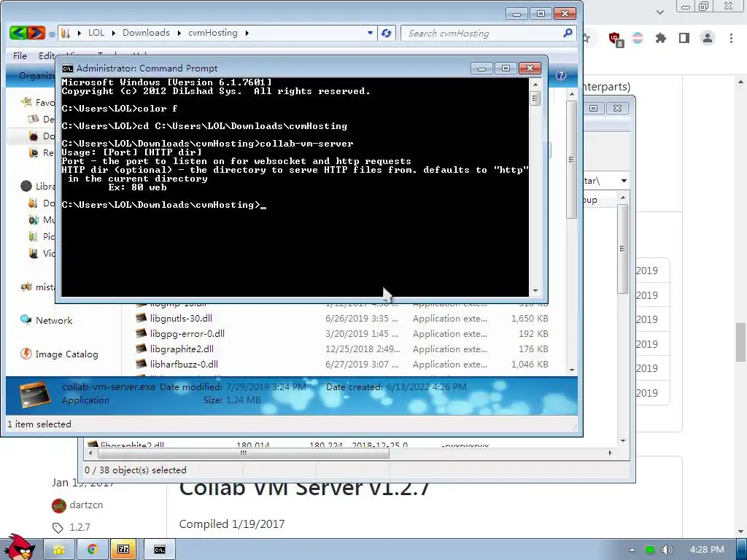This screenshot has width=747, height=560.
Task: Click the search magnifier icon in Explorer
Action: point(568,33)
